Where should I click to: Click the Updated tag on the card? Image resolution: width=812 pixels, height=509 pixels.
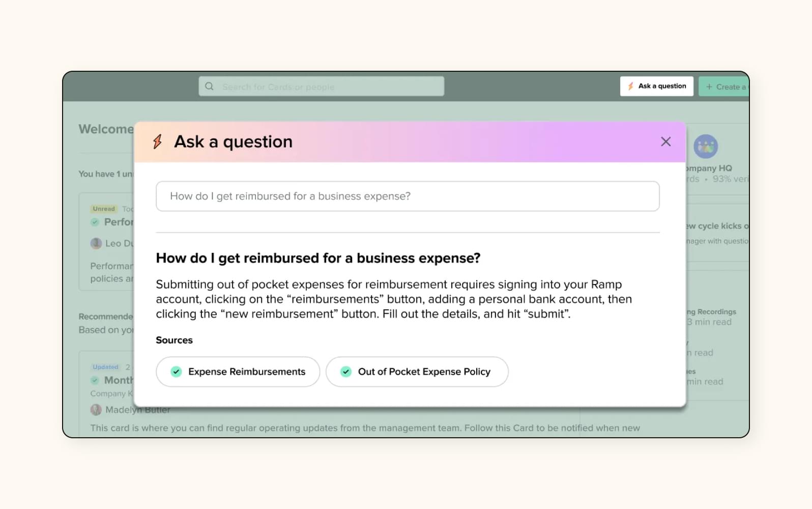pos(105,367)
